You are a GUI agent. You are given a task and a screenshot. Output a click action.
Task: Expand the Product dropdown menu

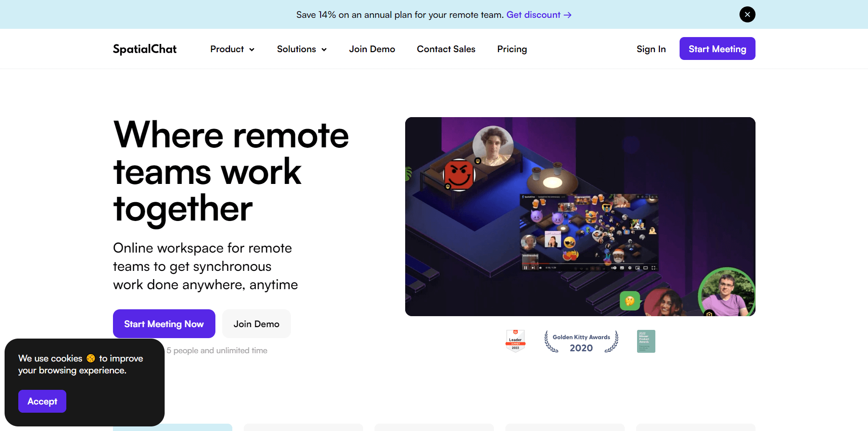click(x=232, y=49)
